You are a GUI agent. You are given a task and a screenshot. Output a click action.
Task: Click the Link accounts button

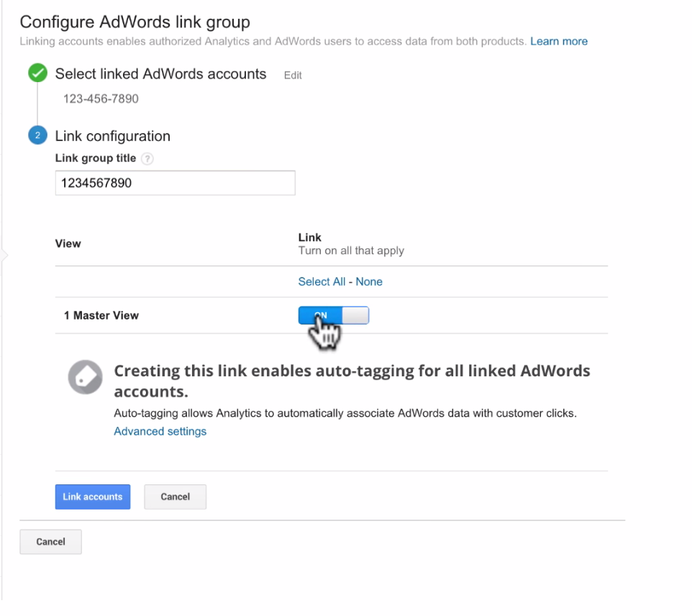pos(93,497)
